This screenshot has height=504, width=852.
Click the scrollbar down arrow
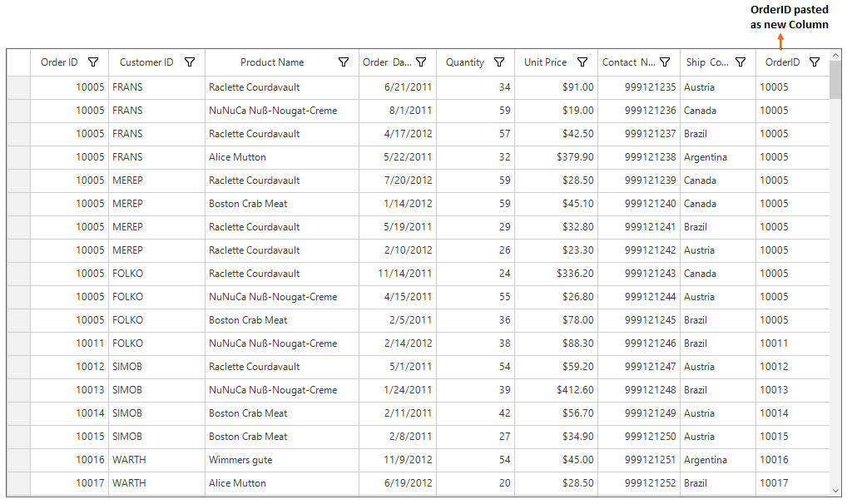[836, 492]
